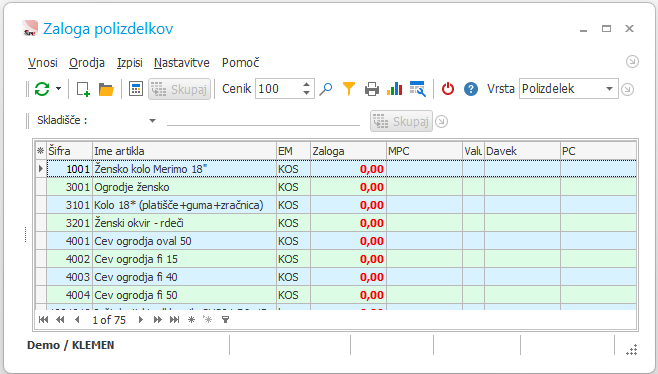Viewport: 658px width, 374px height.
Task: Click the navigator go-to-bookmark icon
Action: point(208,320)
